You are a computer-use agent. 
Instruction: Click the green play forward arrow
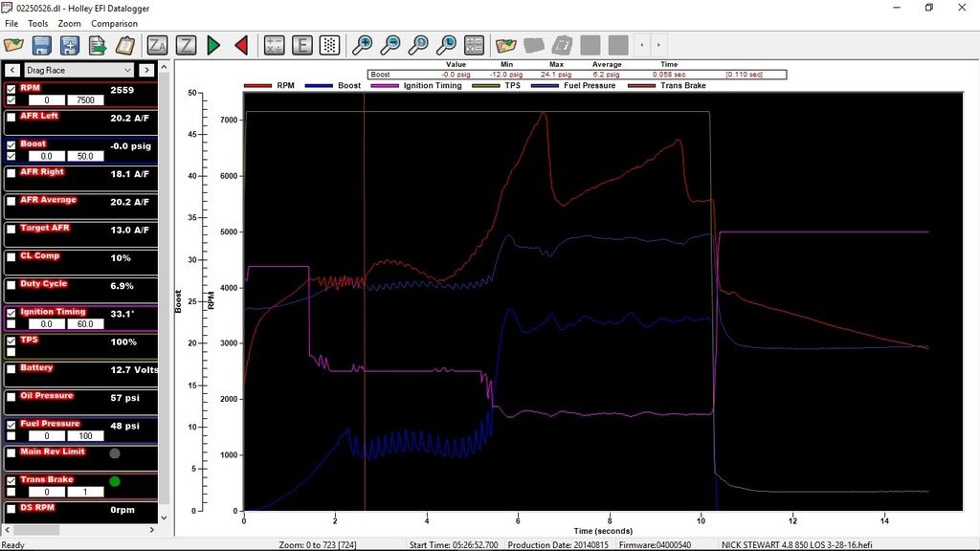[213, 45]
